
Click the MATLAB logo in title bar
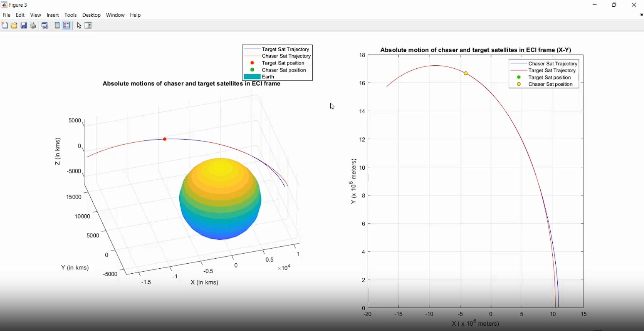(4, 5)
